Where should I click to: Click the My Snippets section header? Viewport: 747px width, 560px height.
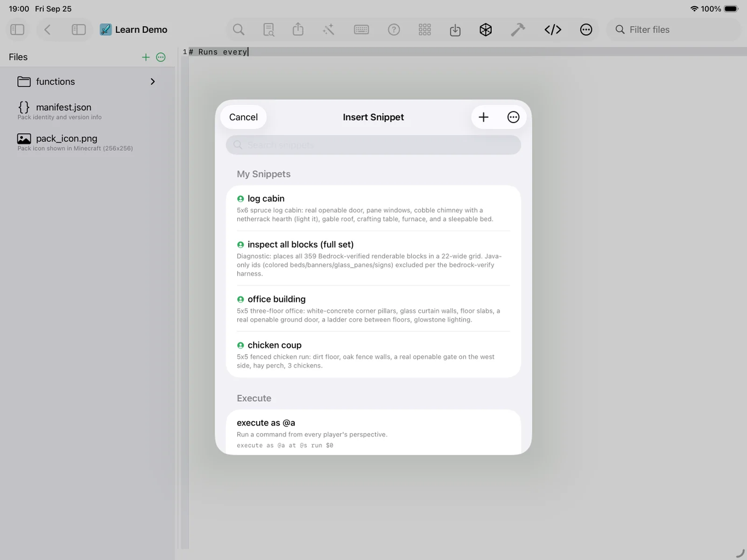pyautogui.click(x=263, y=174)
